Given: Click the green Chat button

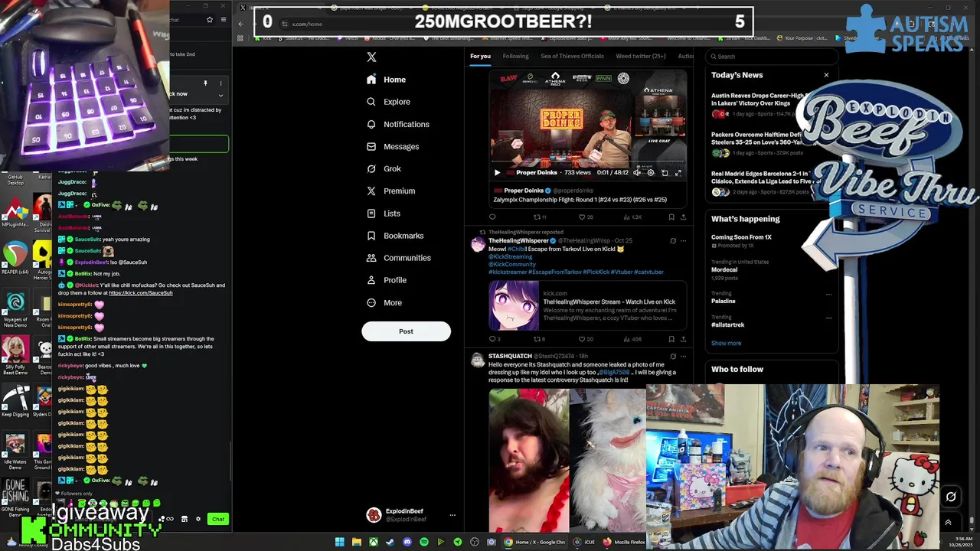Looking at the screenshot, I should point(218,520).
